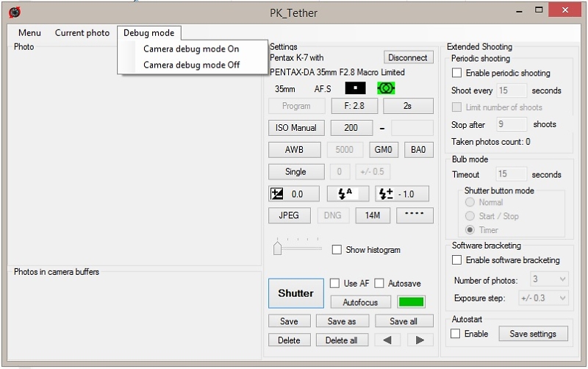Tick the Autostart Enable checkbox

[x=455, y=334]
